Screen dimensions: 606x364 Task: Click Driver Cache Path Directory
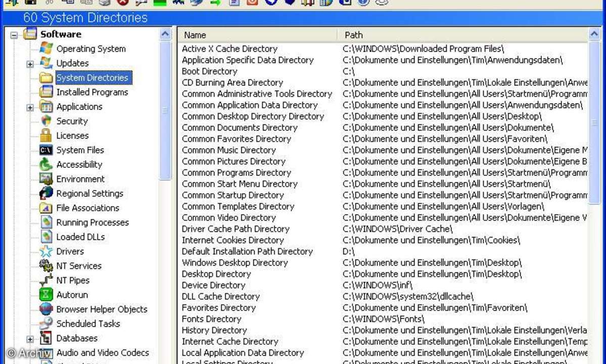click(236, 229)
